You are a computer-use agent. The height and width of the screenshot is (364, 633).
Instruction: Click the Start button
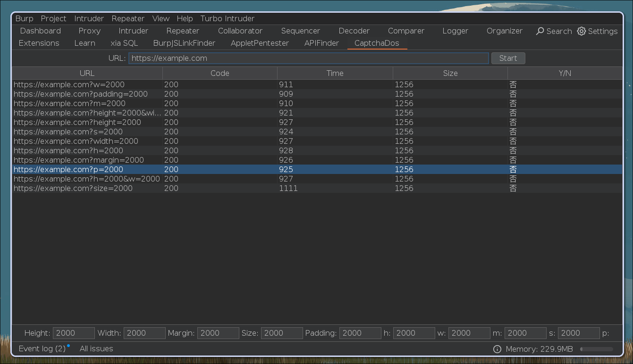[x=508, y=58]
